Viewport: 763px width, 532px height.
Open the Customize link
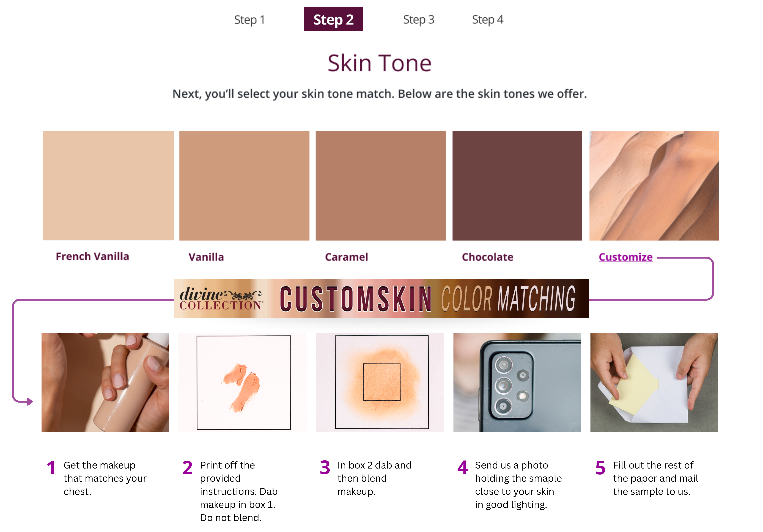click(625, 257)
